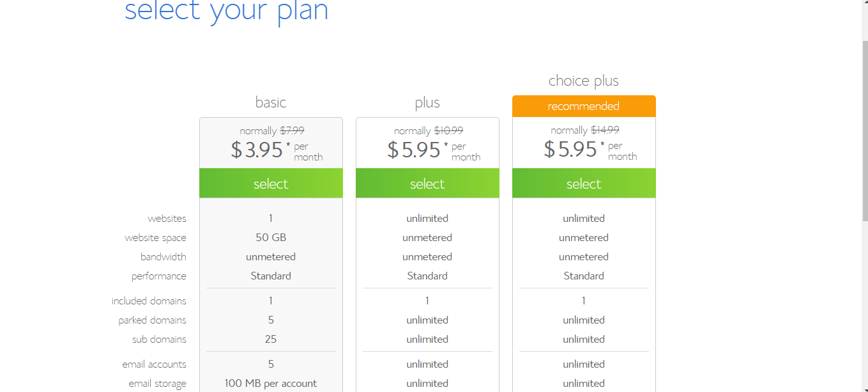Click the 'email accounts' row label
The width and height of the screenshot is (868, 392).
click(x=154, y=365)
